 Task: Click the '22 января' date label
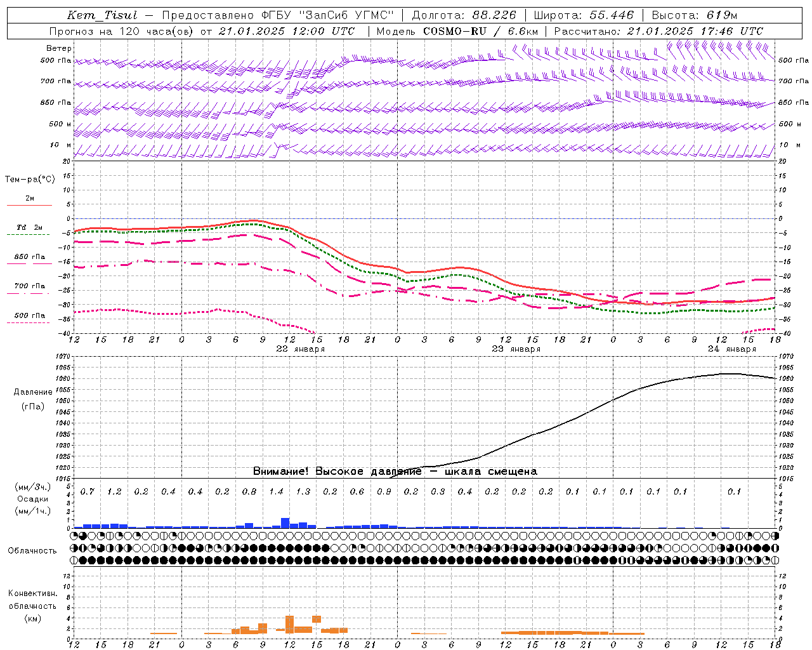(x=301, y=349)
